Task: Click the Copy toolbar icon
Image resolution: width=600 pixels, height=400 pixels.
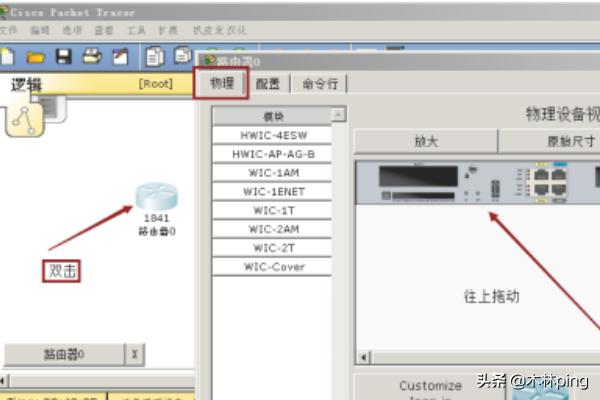Action: 155,56
